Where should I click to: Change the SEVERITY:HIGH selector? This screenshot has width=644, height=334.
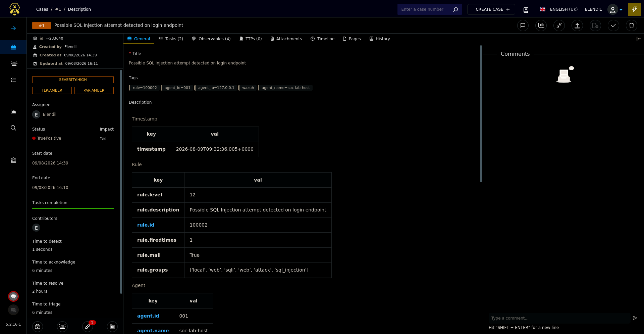click(x=73, y=80)
